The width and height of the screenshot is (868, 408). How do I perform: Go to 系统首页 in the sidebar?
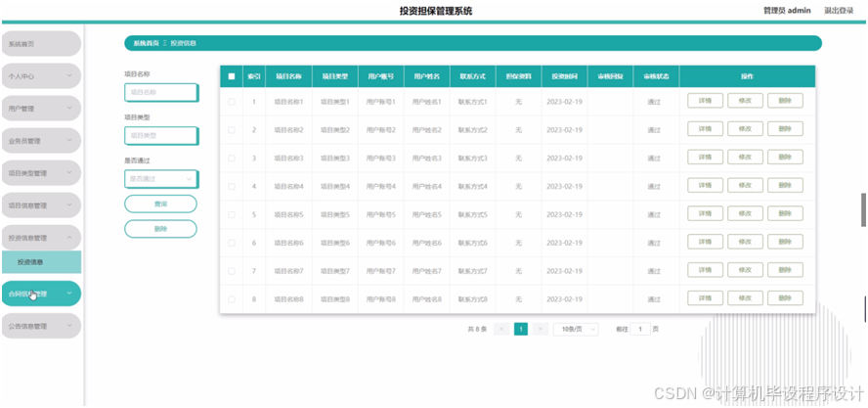[41, 44]
